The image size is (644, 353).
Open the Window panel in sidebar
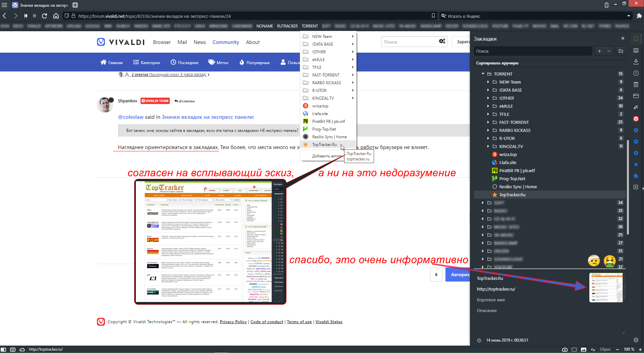coord(636,96)
